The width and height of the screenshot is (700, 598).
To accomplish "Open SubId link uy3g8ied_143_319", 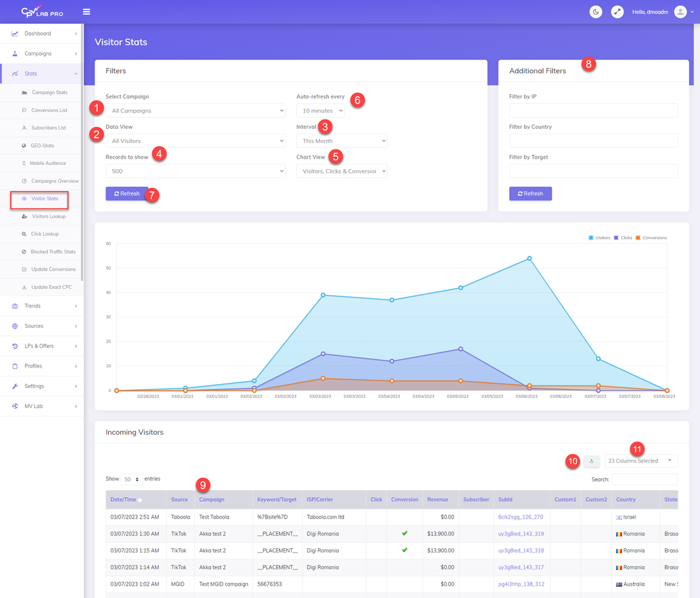I will pyautogui.click(x=520, y=533).
